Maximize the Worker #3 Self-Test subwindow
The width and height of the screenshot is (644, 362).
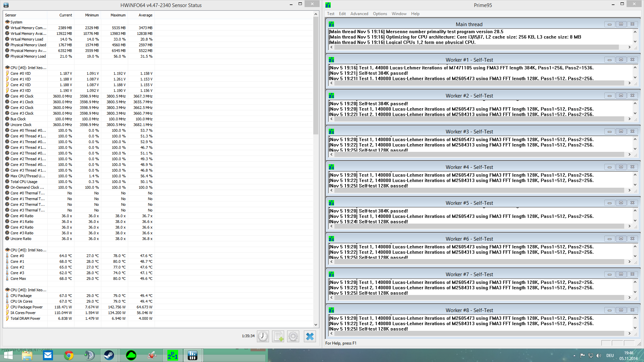[x=621, y=131]
